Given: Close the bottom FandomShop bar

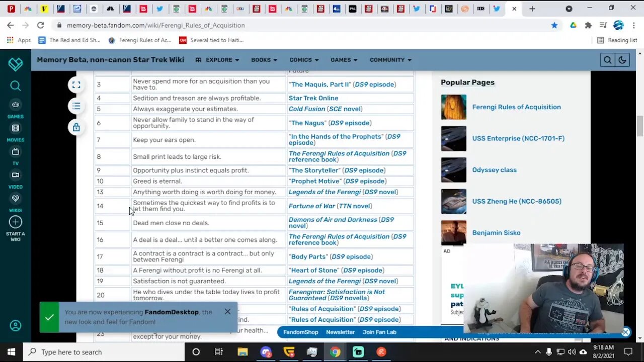Looking at the screenshot, I should tap(625, 332).
